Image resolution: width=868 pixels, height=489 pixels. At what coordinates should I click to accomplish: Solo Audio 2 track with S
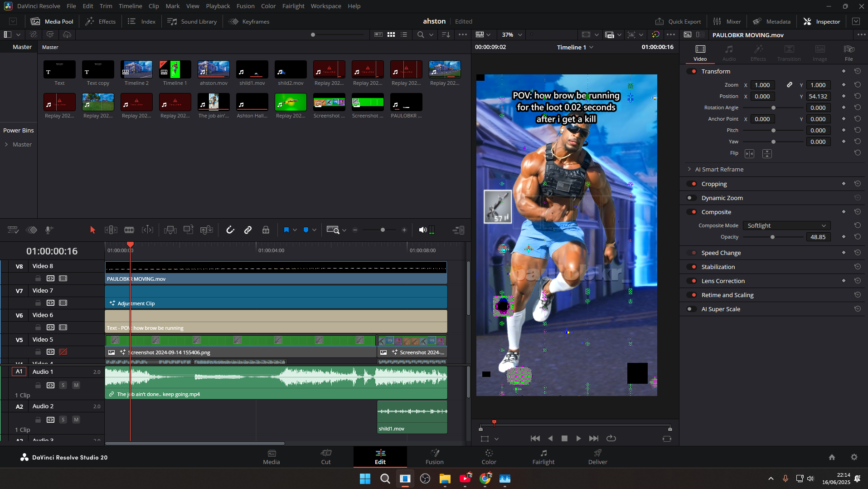point(63,420)
